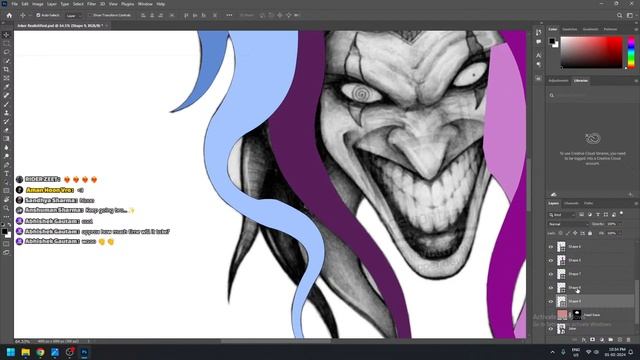Open the search icon at top right
640x360 pixels.
[x=620, y=16]
